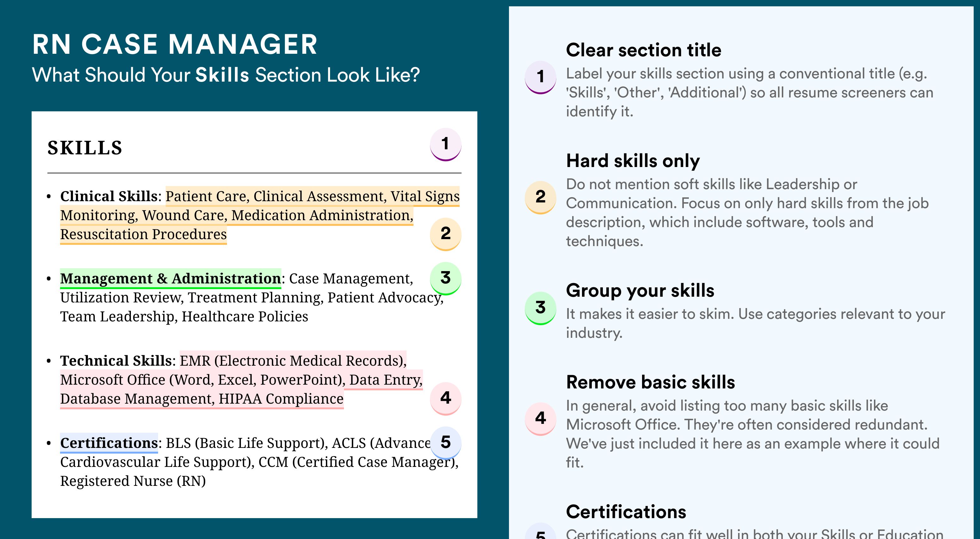Click the number 4 badge beside Remove basic skills
The width and height of the screenshot is (980, 539).
[x=541, y=419]
